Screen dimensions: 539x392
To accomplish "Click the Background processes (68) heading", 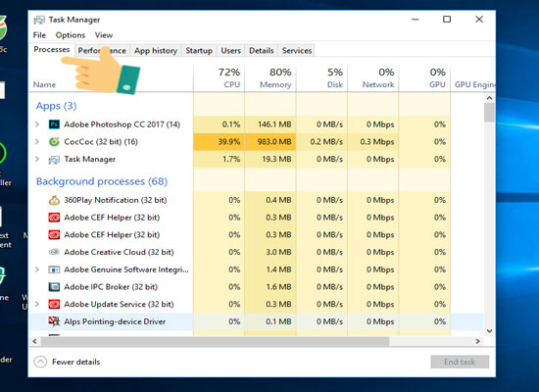I will tap(102, 181).
